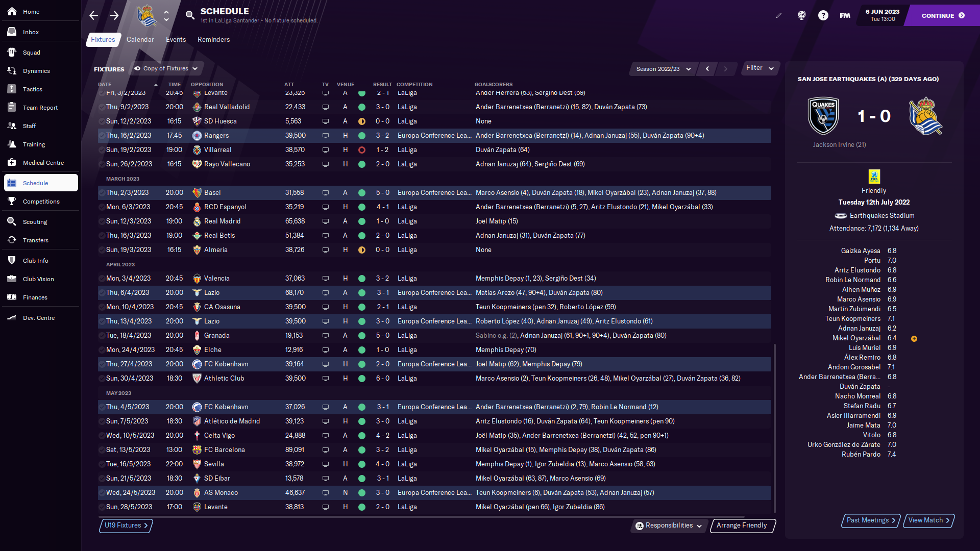Viewport: 980px width, 551px height.
Task: Click the search magnifier icon beside SCHEDULE
Action: click(x=190, y=15)
